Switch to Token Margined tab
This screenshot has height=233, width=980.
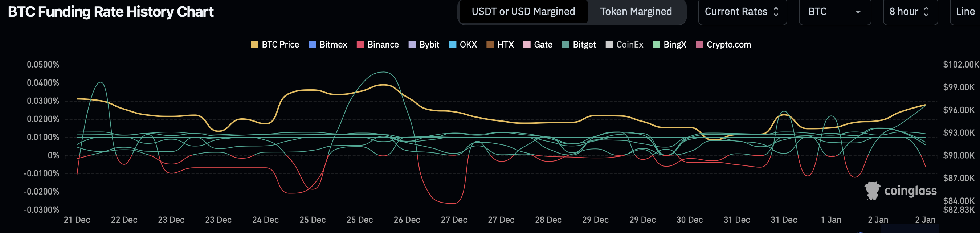pos(636,12)
